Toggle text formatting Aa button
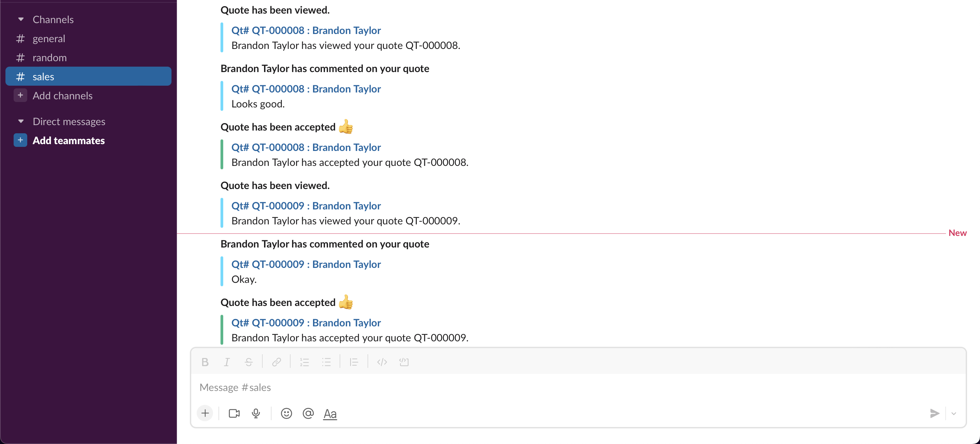Screen dimensions: 980x444 tap(329, 413)
